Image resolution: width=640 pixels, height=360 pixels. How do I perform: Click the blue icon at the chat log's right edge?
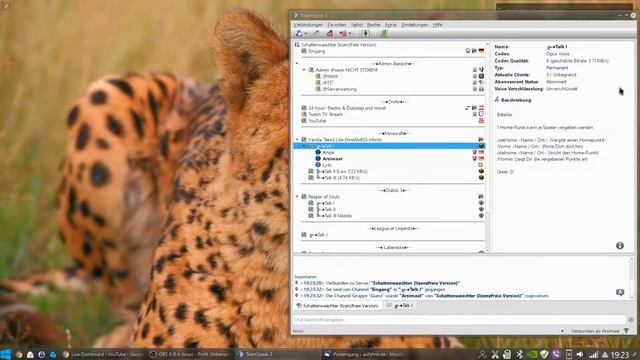(x=620, y=292)
